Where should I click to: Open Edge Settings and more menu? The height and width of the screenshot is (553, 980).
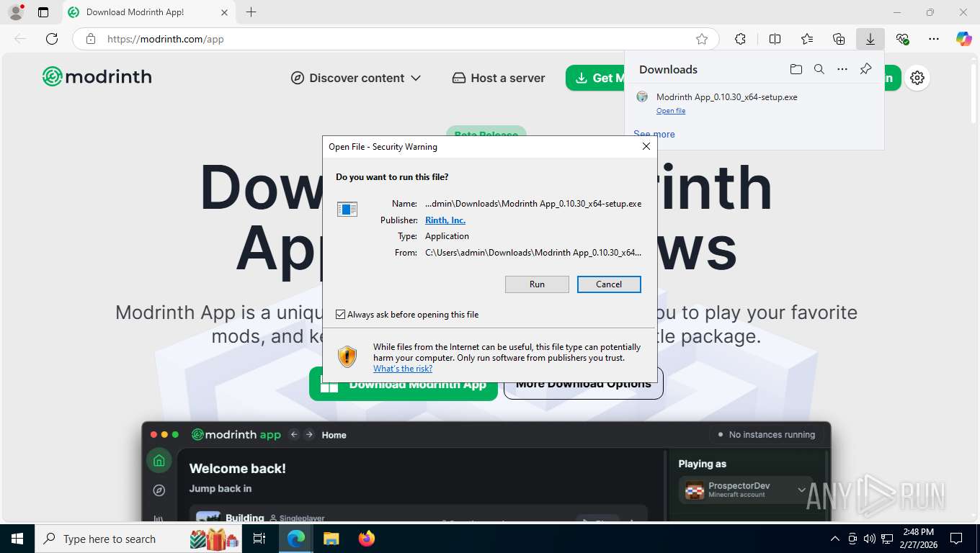tap(934, 39)
